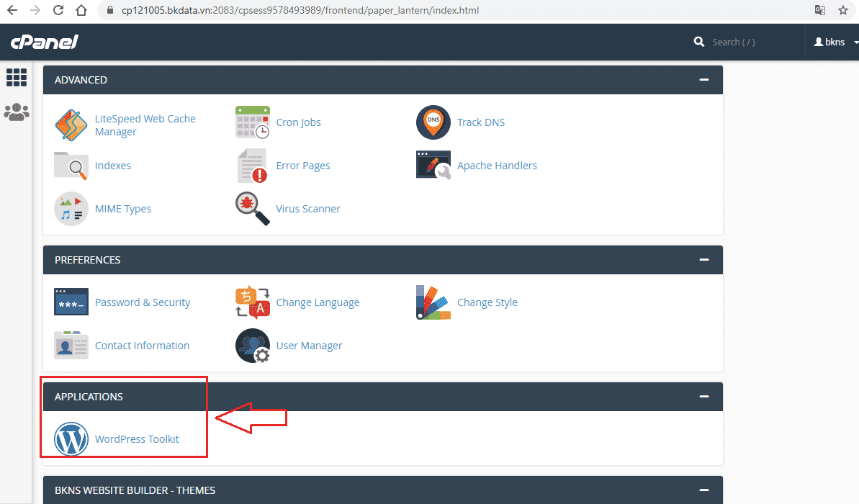Click the Error Pages document icon

click(x=253, y=166)
